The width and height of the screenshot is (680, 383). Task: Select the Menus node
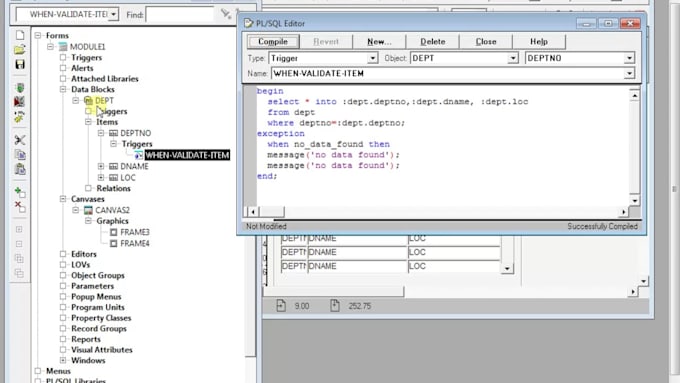(x=58, y=371)
